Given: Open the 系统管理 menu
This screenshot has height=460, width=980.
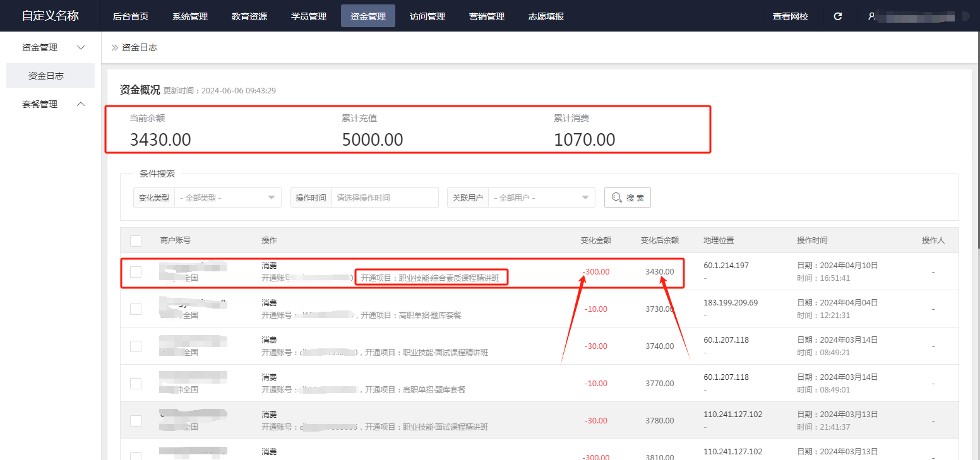Looking at the screenshot, I should click(x=190, y=16).
